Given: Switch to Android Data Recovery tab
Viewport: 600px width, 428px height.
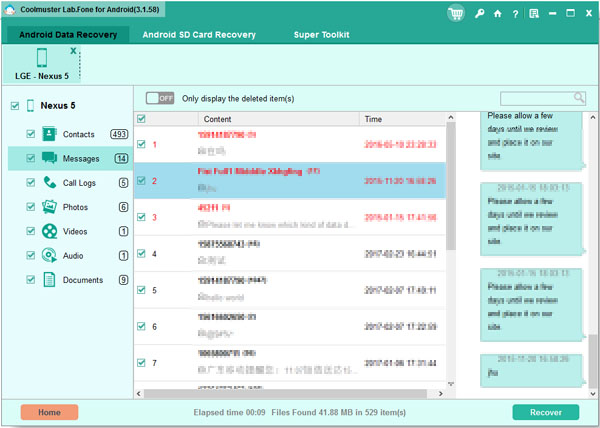Looking at the screenshot, I should click(68, 35).
